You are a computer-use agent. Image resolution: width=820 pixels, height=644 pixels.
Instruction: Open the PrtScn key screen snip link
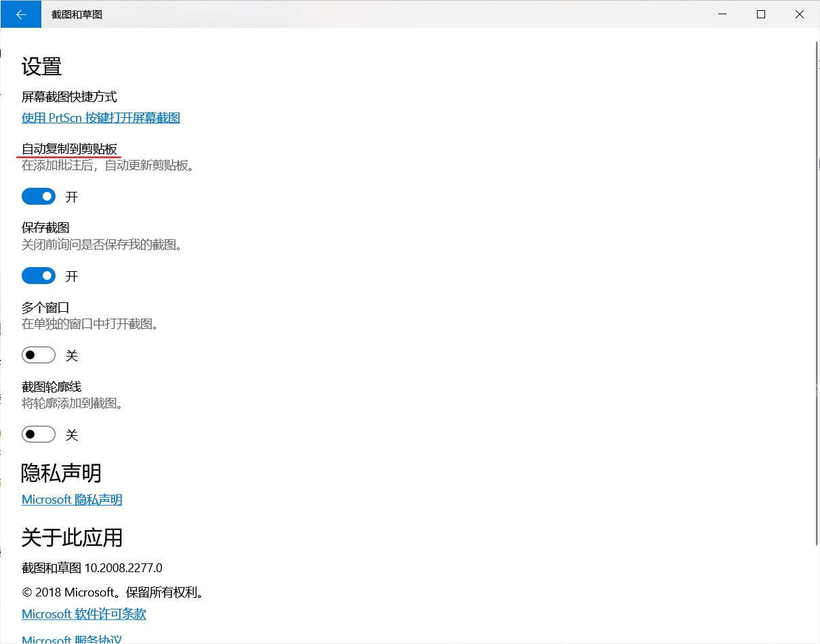[101, 118]
